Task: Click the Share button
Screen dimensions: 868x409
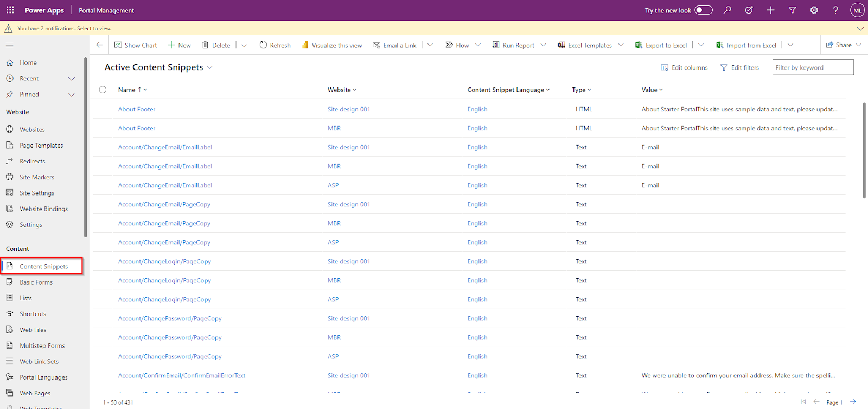Action: tap(839, 45)
